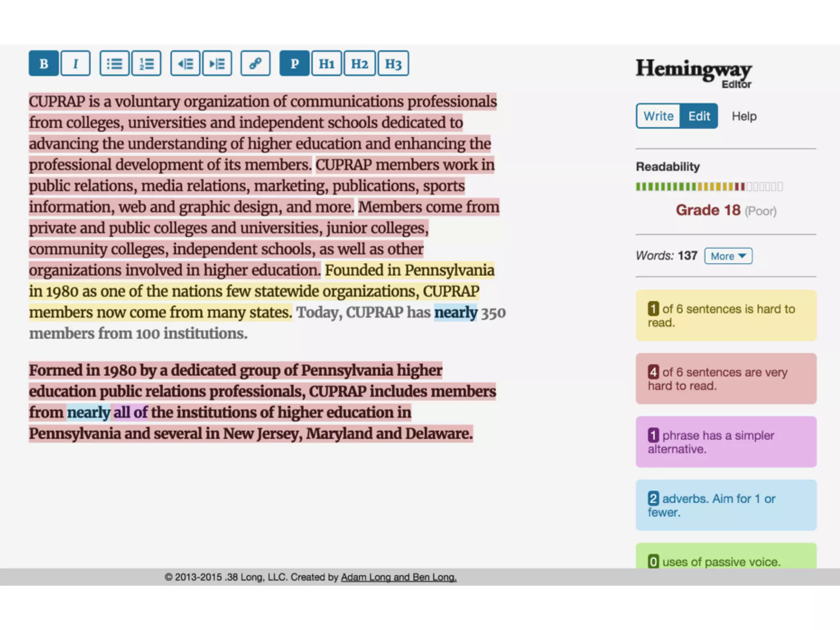
Task: Click the outdent icon
Action: (x=185, y=64)
